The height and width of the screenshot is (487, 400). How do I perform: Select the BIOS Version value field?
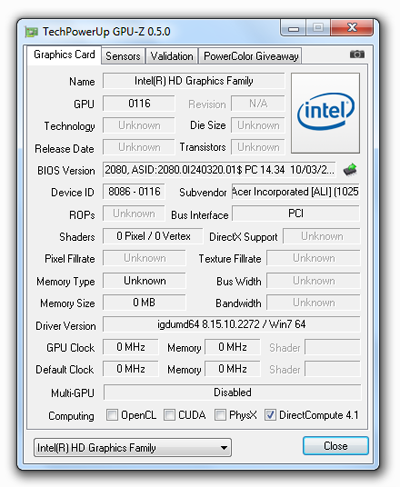click(x=219, y=170)
